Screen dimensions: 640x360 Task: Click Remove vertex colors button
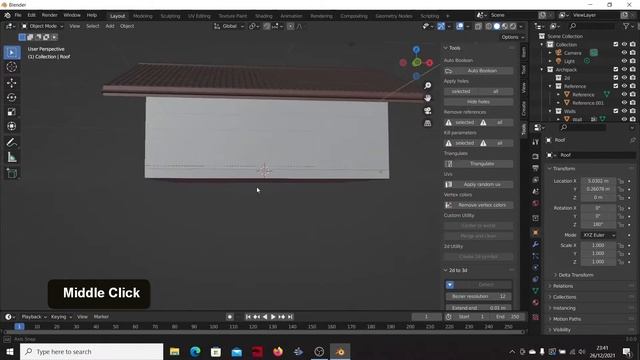point(478,205)
